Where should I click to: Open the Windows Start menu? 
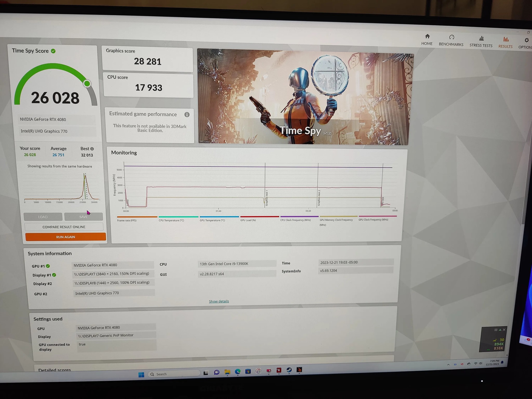141,374
